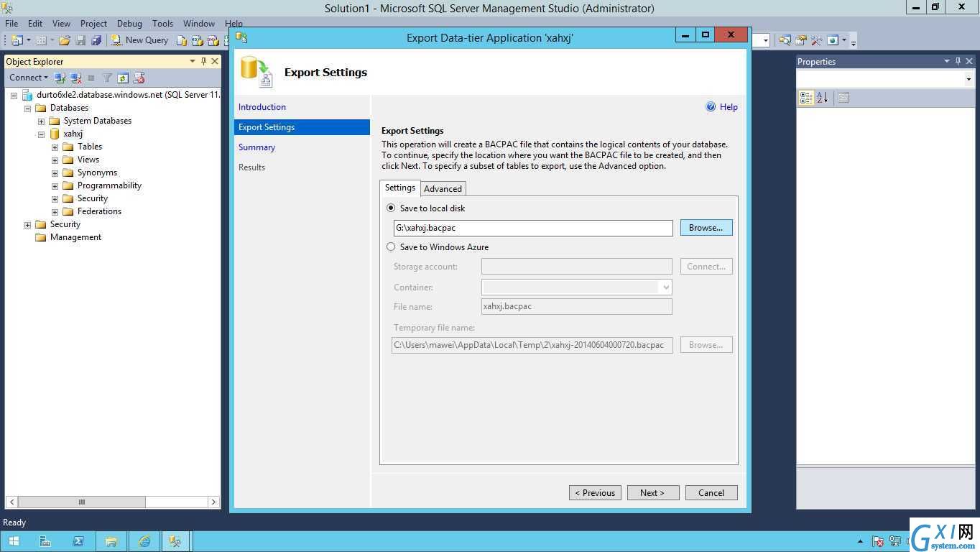
Task: Collapse the xahxj database node
Action: pos(41,134)
